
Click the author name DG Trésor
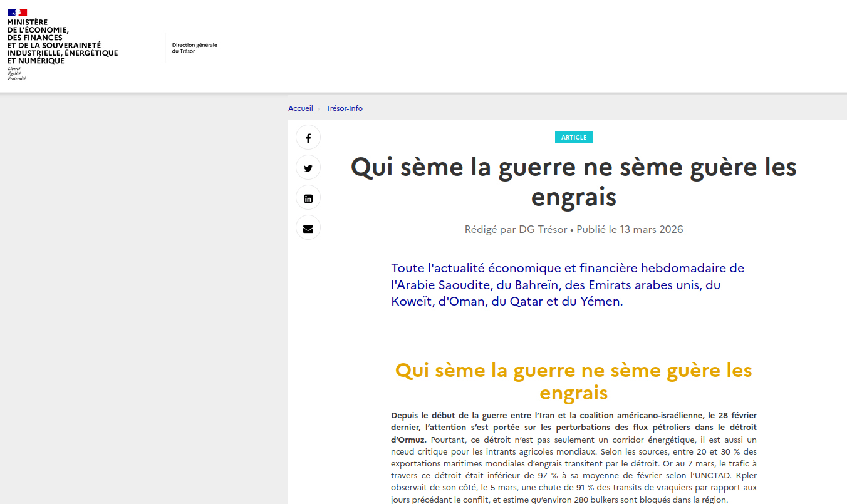coord(539,229)
